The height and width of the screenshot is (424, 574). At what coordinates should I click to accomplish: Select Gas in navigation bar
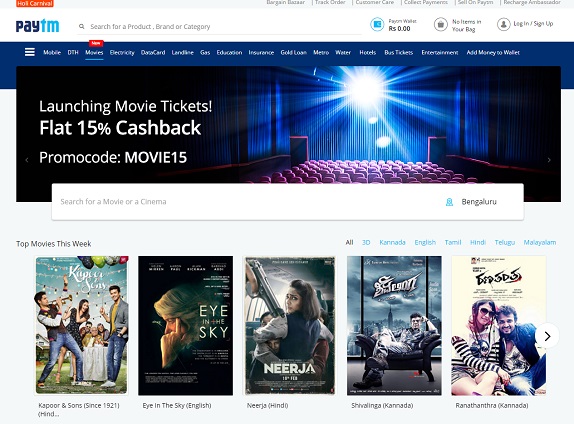205,52
